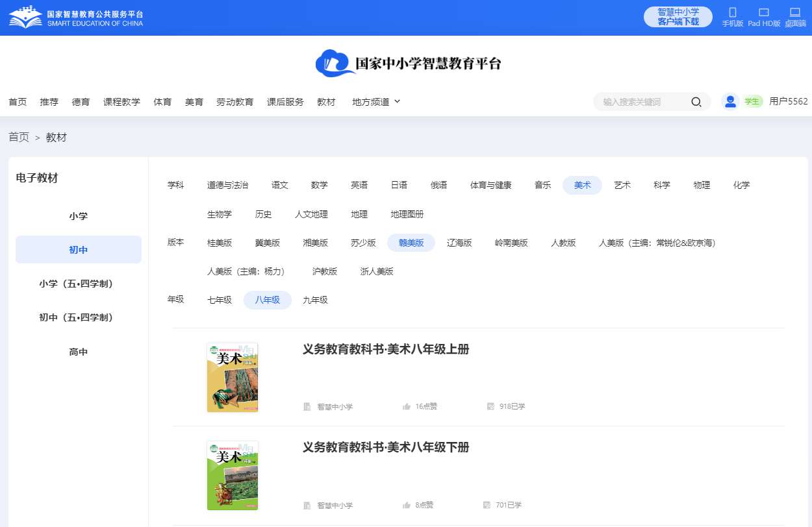Screen dimensions: 812x527
Task: Filter by grade 九年级
Action: [x=316, y=300]
